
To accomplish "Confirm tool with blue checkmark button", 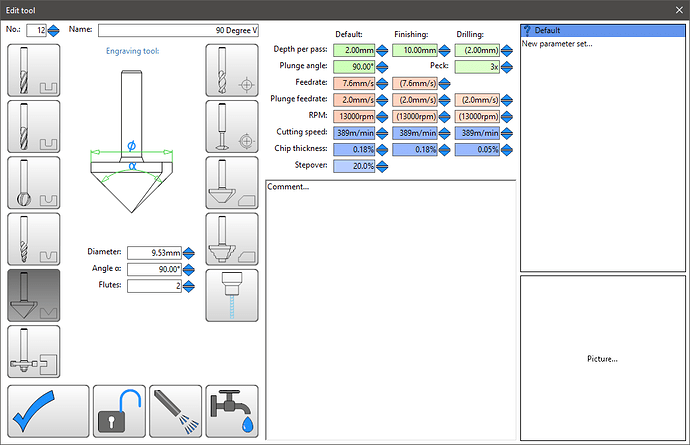I will click(46, 411).
